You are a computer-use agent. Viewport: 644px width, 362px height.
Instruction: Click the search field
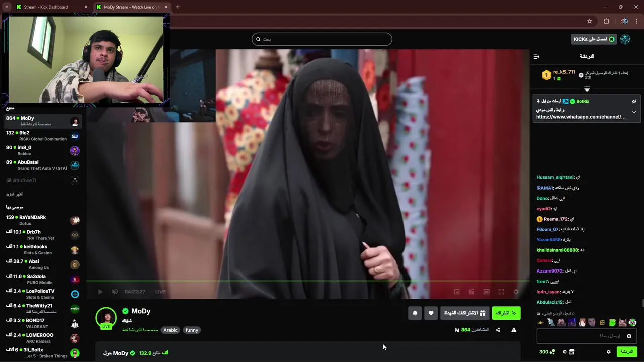[322, 39]
